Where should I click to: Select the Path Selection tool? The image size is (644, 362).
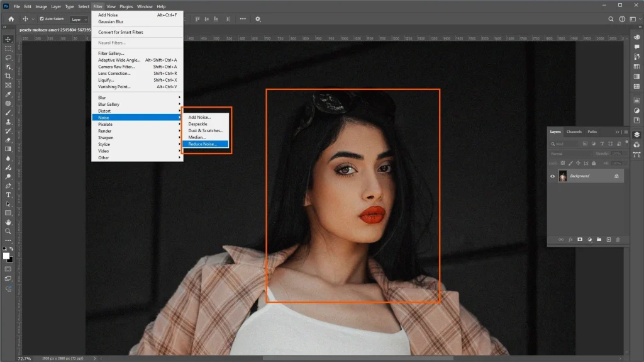8,204
